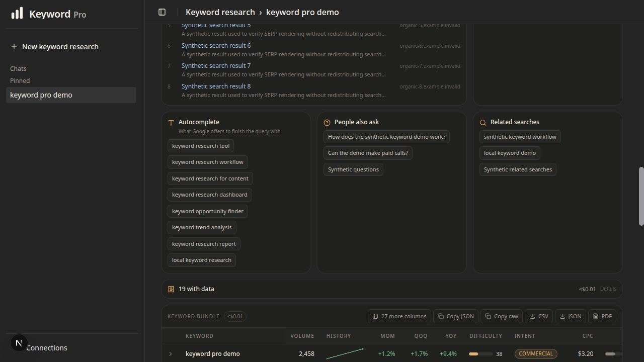This screenshot has height=362, width=644.
Task: Export the bundle as PDF
Action: (x=602, y=316)
